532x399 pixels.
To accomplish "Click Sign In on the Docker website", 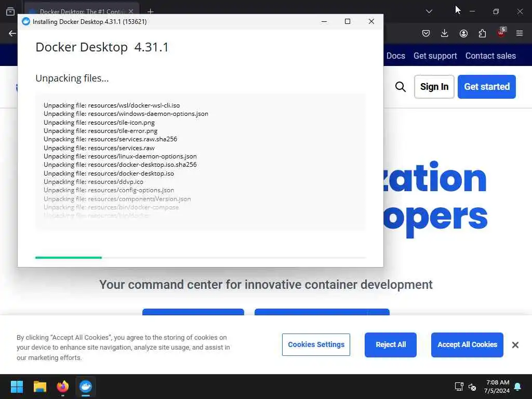I will [x=434, y=87].
